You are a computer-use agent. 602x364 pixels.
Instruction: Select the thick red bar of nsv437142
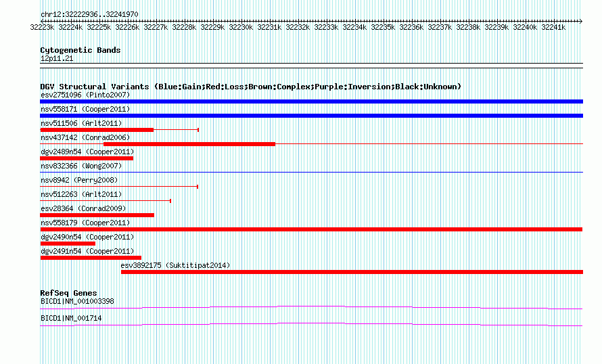189,144
